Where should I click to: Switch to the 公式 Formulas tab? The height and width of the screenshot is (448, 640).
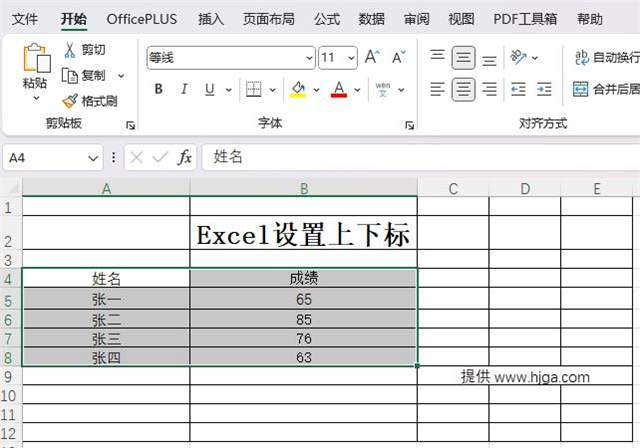[x=327, y=19]
